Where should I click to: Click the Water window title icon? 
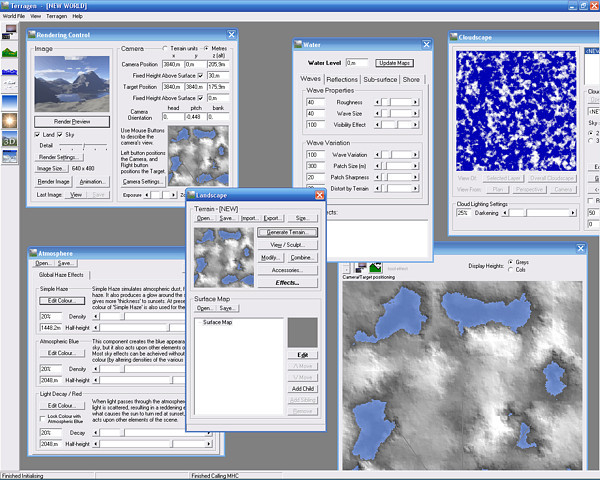click(x=298, y=44)
